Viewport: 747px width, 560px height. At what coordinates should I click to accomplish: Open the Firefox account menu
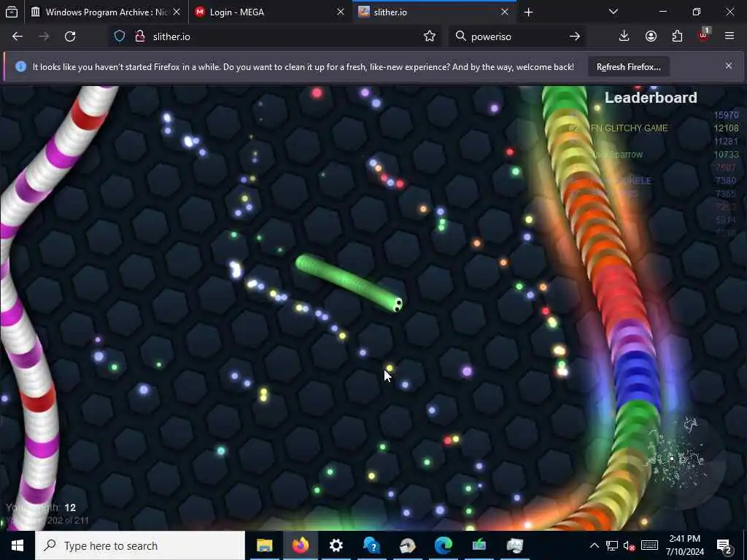pos(651,36)
